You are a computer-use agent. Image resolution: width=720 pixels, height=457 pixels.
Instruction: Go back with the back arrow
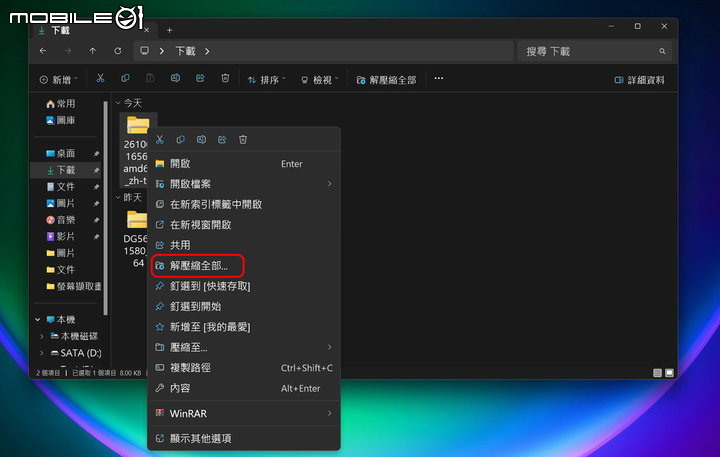click(43, 51)
